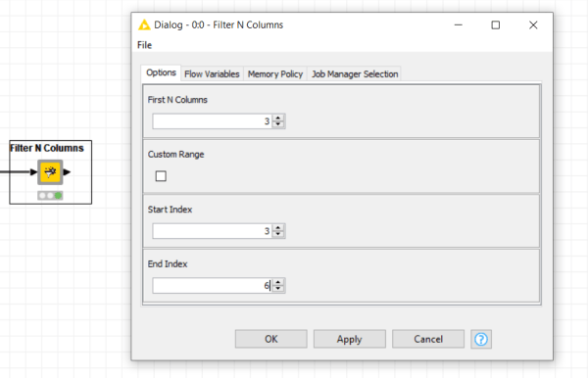Switch to the Memory Policy tab

coord(275,74)
